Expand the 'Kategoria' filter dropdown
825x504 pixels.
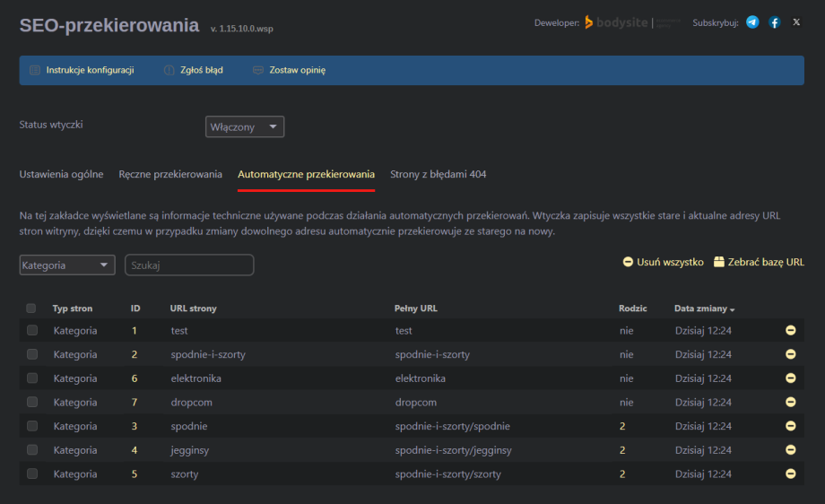(67, 265)
